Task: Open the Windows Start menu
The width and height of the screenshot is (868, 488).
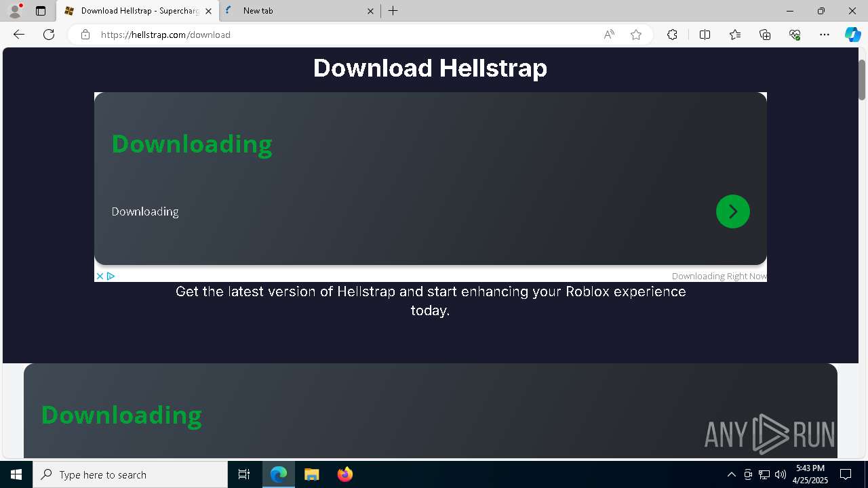Action: 16,474
